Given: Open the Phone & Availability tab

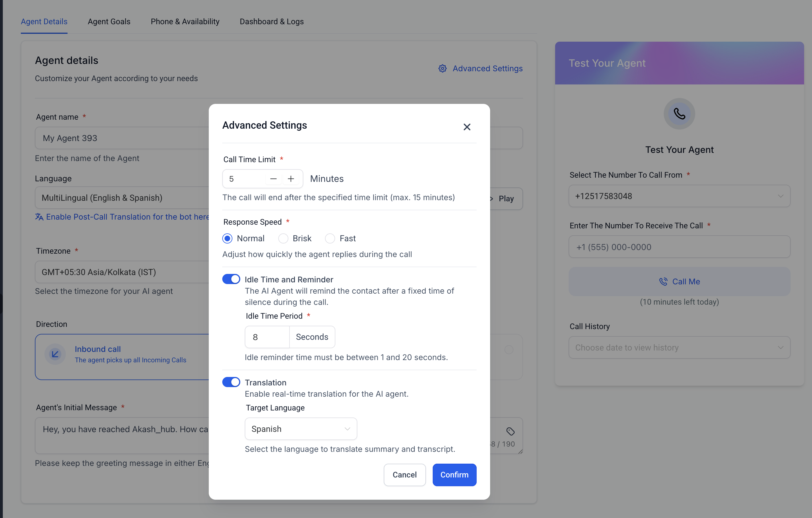Looking at the screenshot, I should pyautogui.click(x=185, y=22).
